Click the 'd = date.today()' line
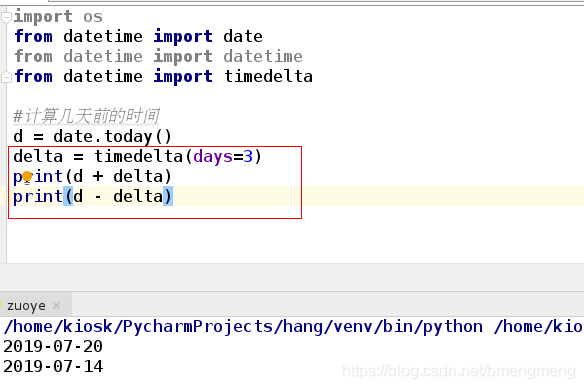This screenshot has width=584, height=389. tap(92, 137)
